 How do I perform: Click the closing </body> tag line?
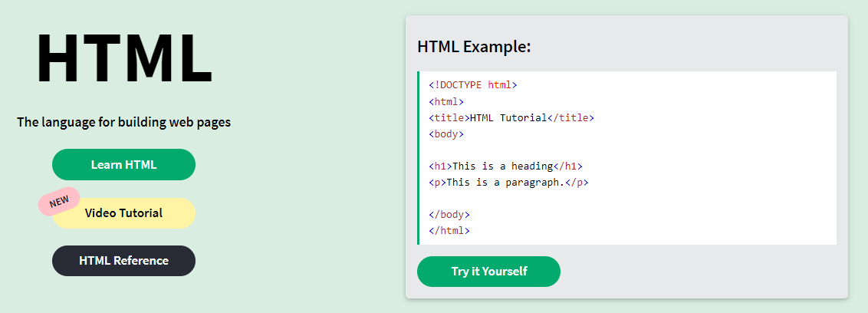tap(449, 214)
